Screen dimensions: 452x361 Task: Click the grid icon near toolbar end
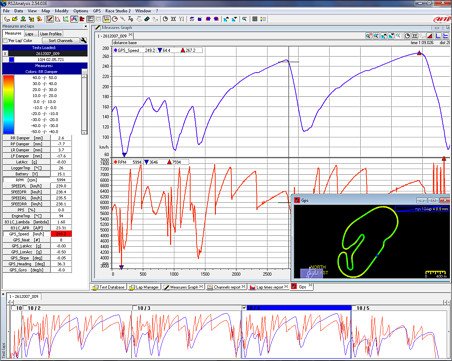click(255, 19)
